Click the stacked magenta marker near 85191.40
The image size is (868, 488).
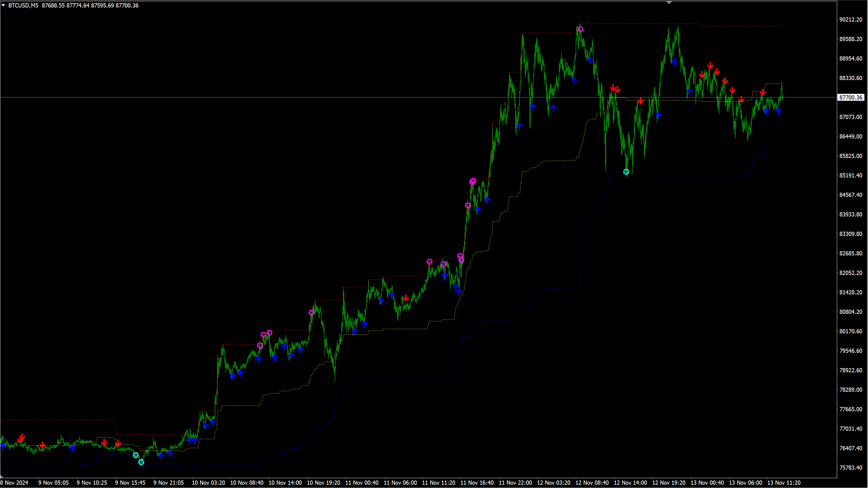coord(473,181)
